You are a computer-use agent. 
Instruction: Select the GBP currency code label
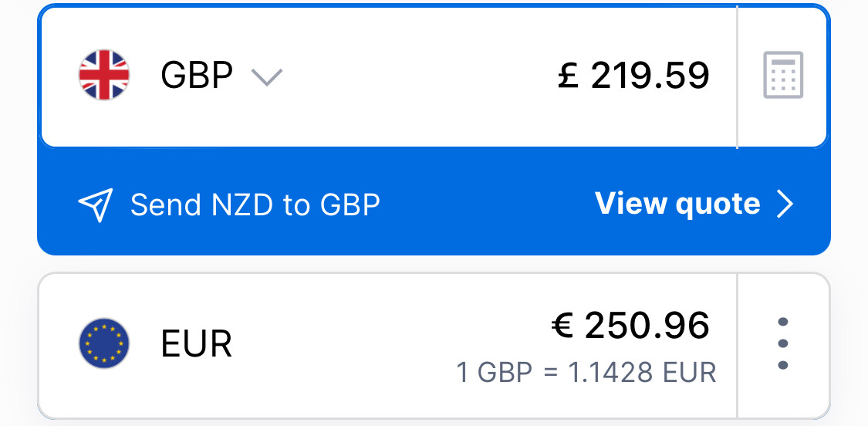click(197, 76)
